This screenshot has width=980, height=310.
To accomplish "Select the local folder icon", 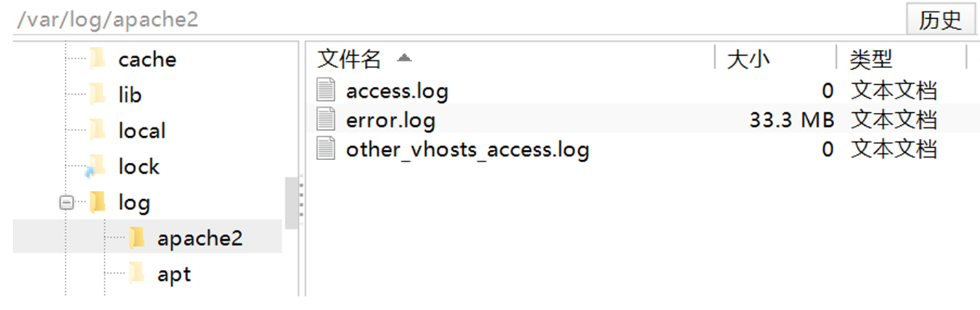I will click(x=97, y=130).
